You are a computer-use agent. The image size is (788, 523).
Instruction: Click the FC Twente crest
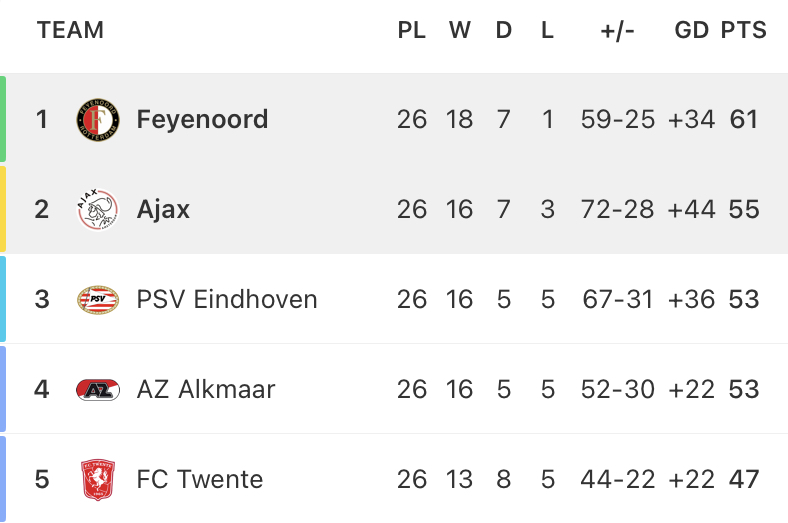98,480
